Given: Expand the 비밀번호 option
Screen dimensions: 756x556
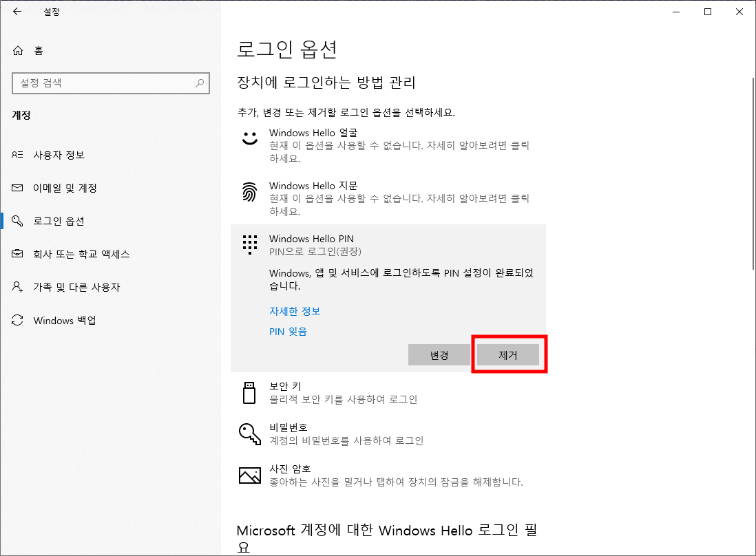Looking at the screenshot, I should pos(388,434).
